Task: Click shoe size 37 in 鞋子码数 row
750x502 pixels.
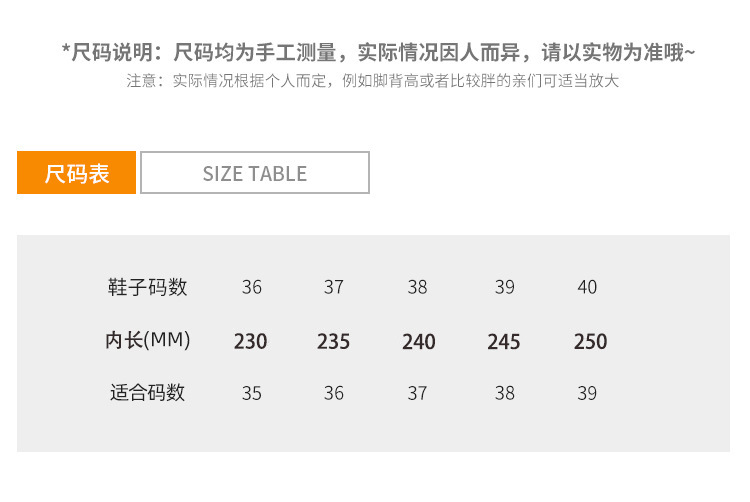Action: (334, 288)
